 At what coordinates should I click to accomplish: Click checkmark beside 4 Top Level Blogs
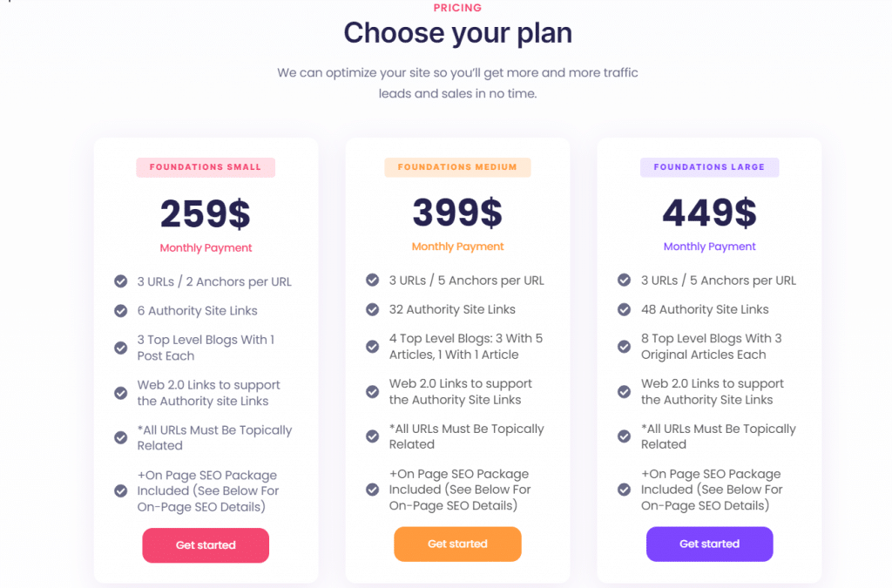coord(373,347)
